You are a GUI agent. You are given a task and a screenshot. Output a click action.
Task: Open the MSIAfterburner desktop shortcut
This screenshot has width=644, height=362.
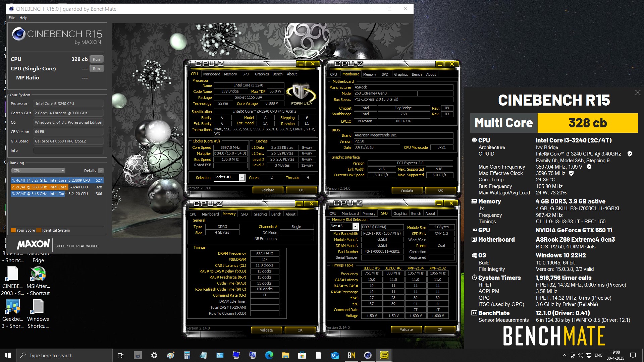(x=38, y=282)
